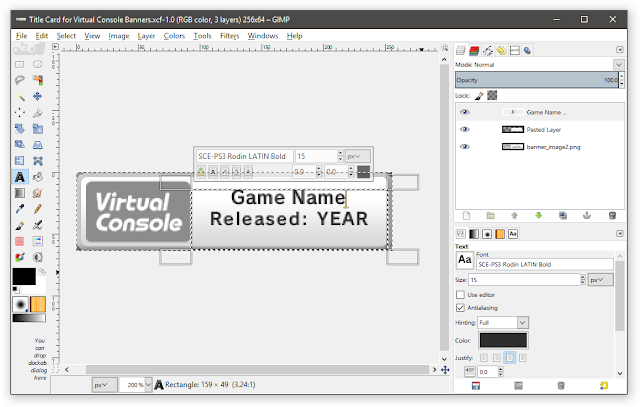The height and width of the screenshot is (407, 640).
Task: Select the active Text tool
Action: [20, 177]
